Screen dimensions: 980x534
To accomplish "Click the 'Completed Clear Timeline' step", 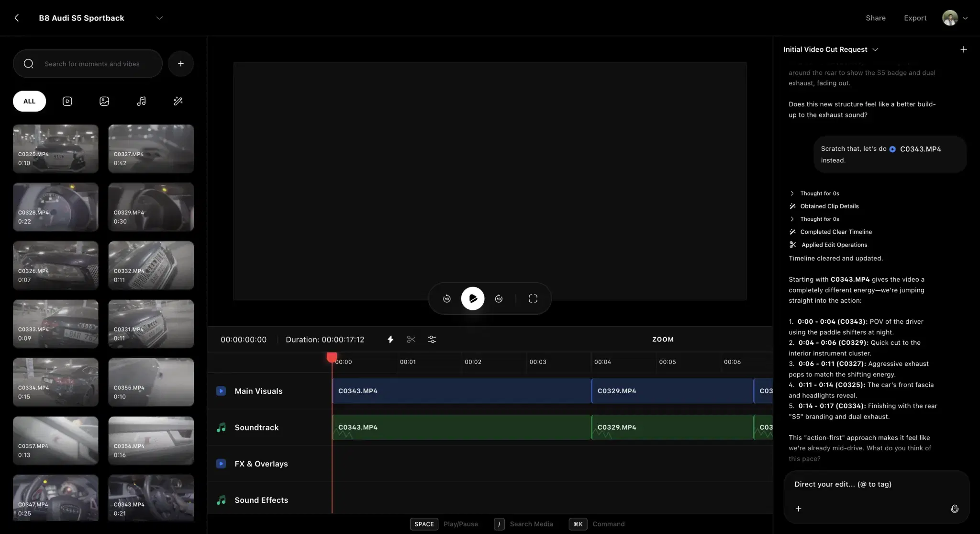I will 831,232.
